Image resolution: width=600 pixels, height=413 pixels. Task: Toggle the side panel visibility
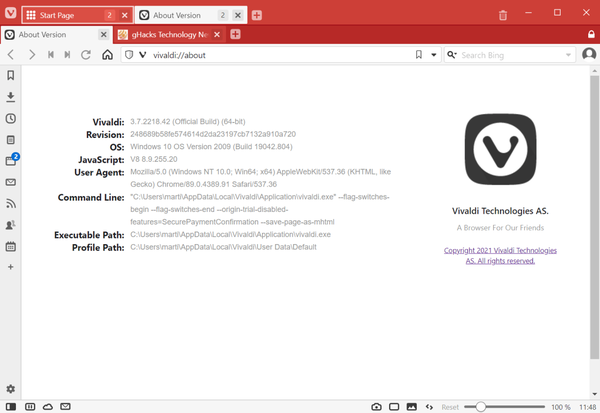(11, 406)
